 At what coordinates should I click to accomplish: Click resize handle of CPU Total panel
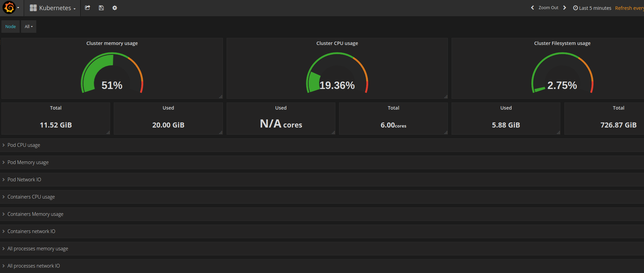(x=446, y=133)
